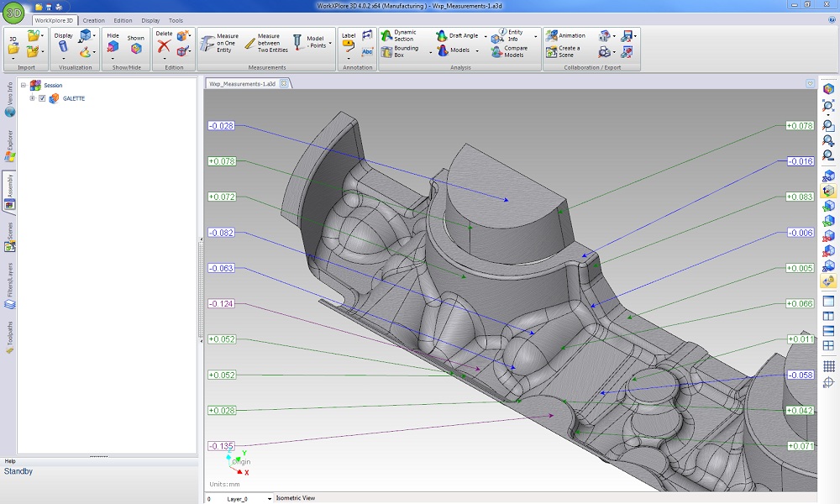
Task: Start the Animation tool
Action: 564,35
